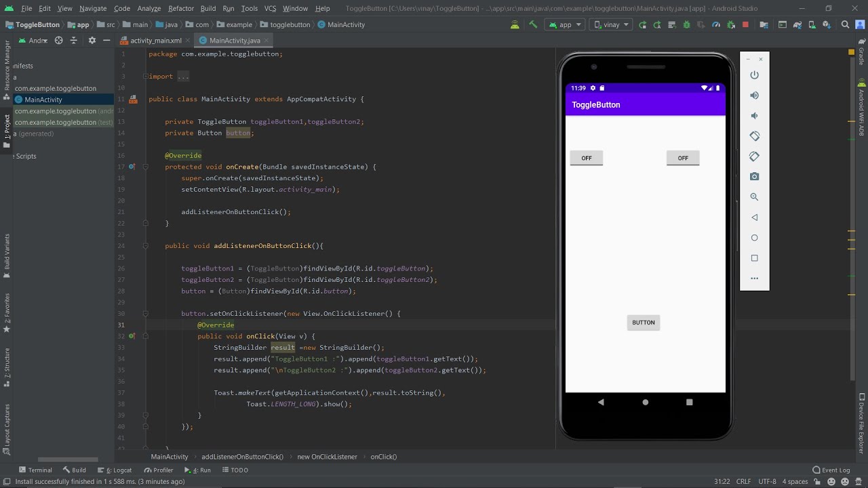Open Project panel settings gear
Screen dimensions: 868x488
[92, 41]
